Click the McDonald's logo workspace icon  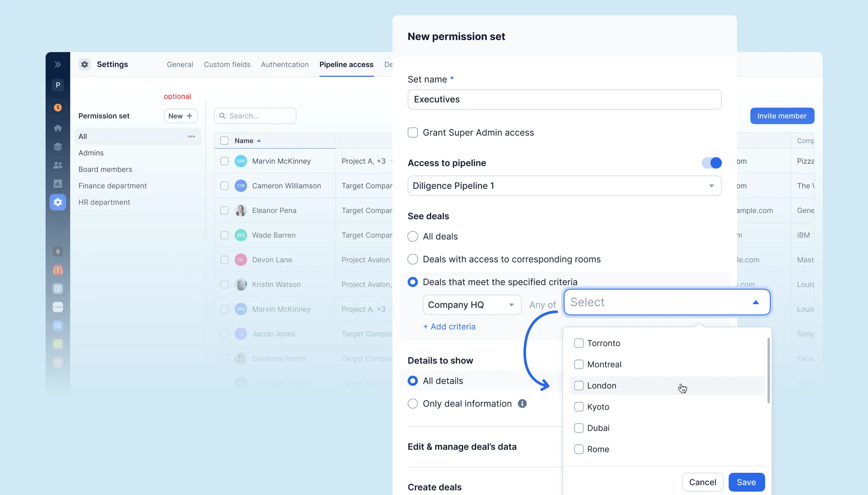pyautogui.click(x=58, y=270)
